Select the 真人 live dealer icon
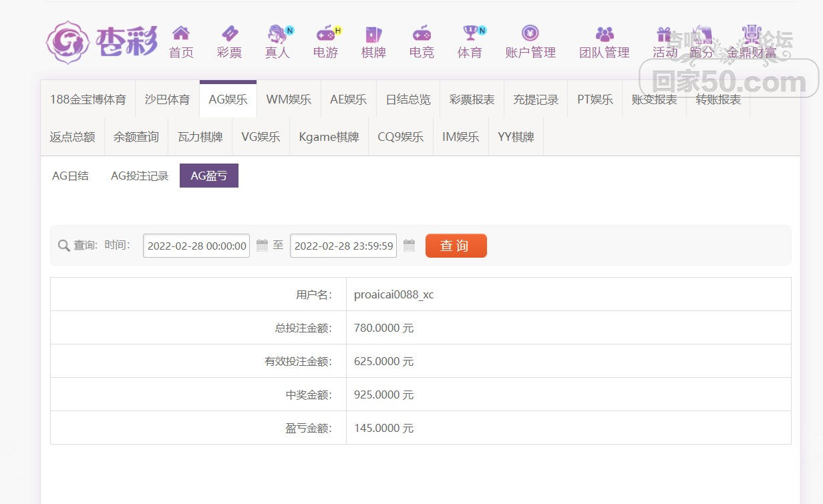 tap(277, 33)
